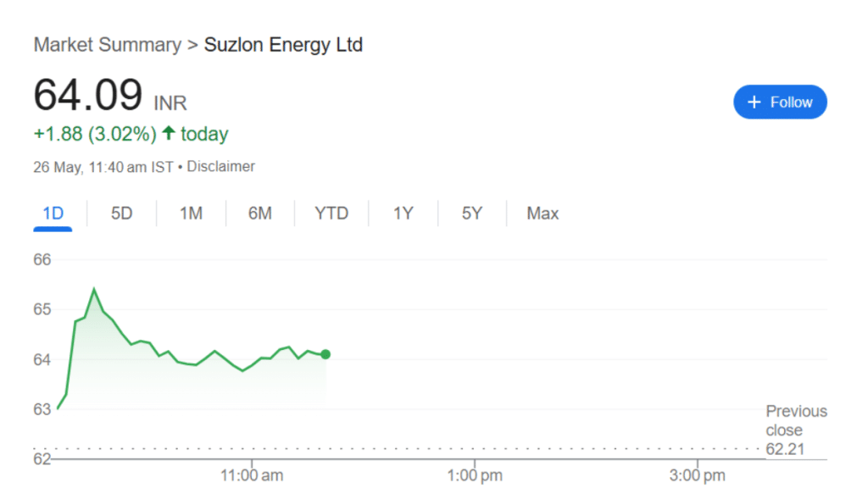Click the green up arrow icon
The image size is (868, 488).
point(169,133)
